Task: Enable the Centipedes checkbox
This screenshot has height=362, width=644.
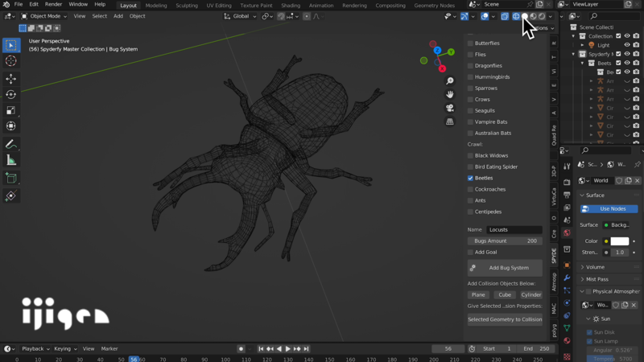Action: click(x=470, y=212)
